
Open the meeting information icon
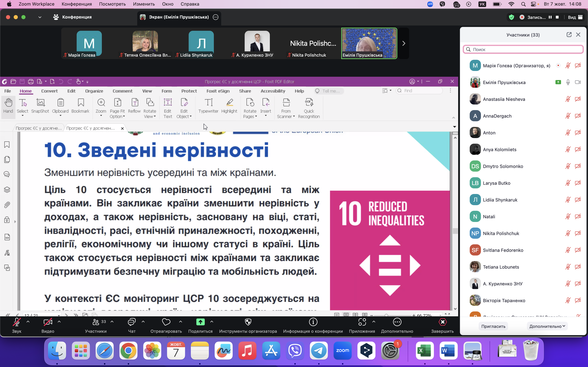(x=313, y=322)
